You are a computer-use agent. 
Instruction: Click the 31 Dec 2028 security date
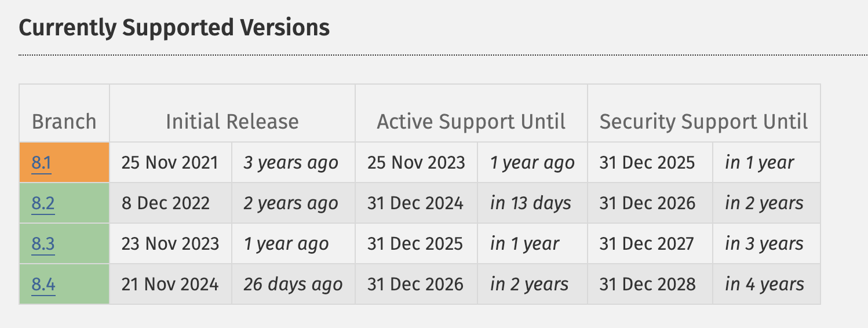tap(647, 285)
